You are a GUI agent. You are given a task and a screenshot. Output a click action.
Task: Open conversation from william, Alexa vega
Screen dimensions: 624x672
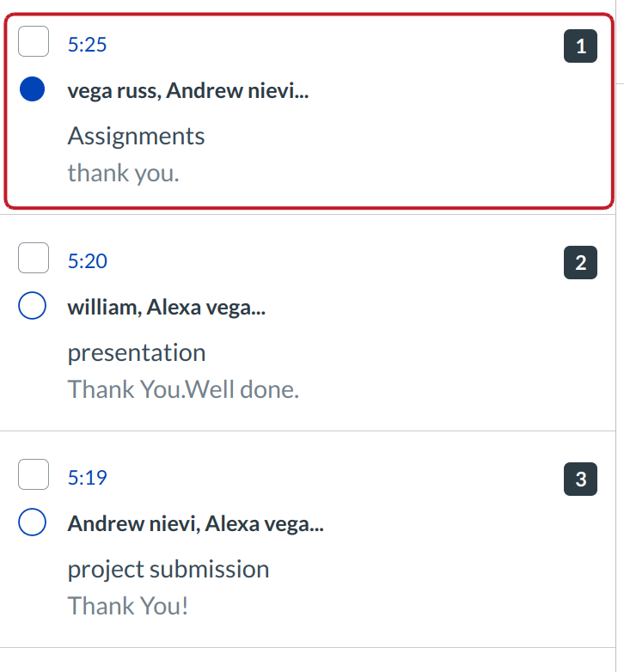pos(166,309)
